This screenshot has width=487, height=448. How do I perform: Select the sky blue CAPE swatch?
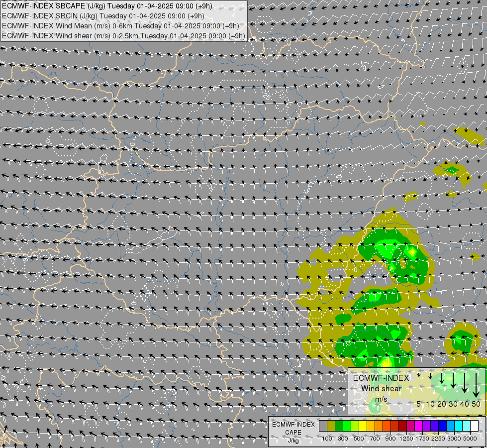click(x=451, y=426)
